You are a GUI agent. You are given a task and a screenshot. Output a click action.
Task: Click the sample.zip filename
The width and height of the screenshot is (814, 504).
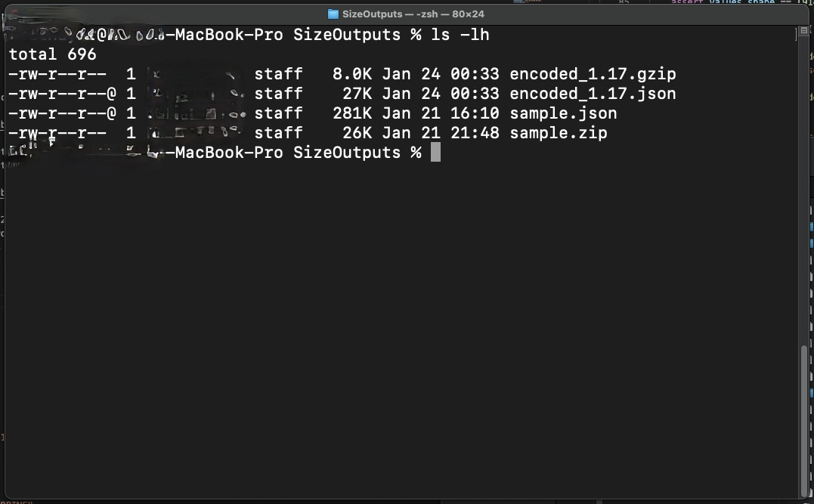559,133
